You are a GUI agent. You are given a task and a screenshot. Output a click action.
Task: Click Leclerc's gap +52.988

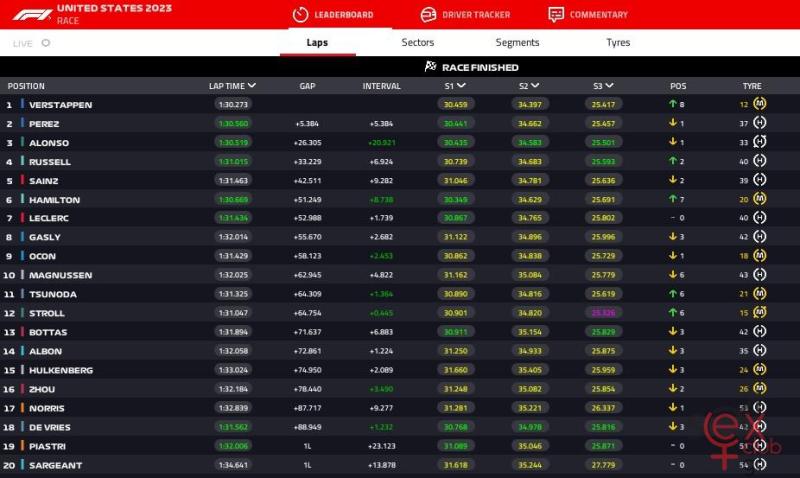(x=307, y=218)
